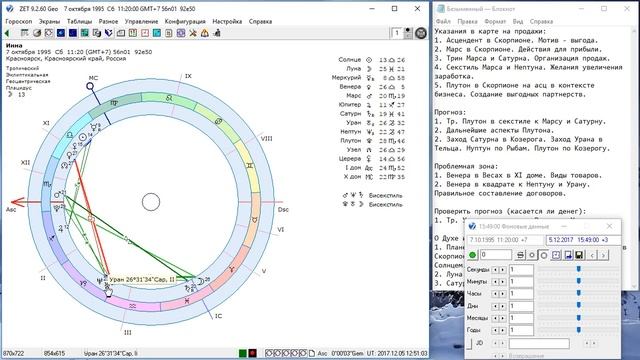Open the Файл menu in Notepad
This screenshot has height=360, width=640.
click(x=443, y=21)
